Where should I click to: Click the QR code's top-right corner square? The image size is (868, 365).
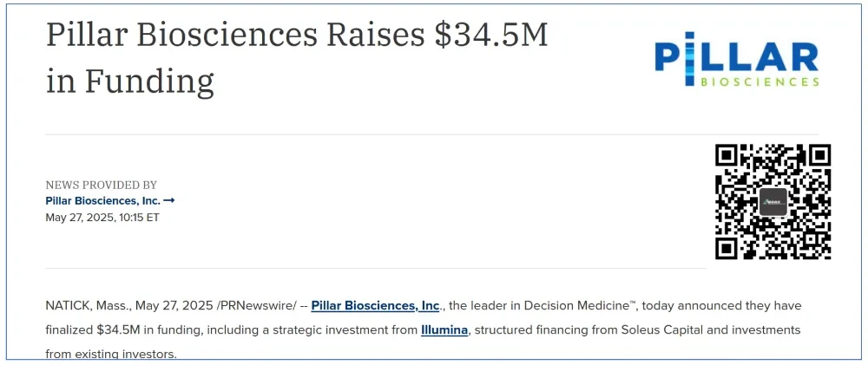[x=819, y=155]
